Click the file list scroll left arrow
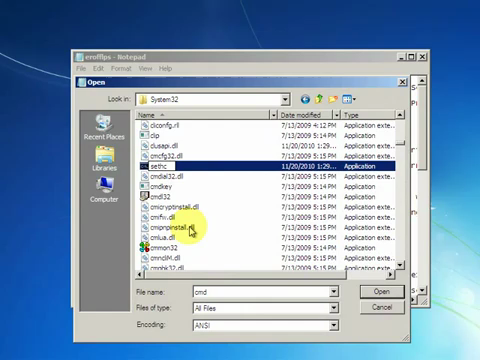This screenshot has width=480, height=360. (140, 275)
